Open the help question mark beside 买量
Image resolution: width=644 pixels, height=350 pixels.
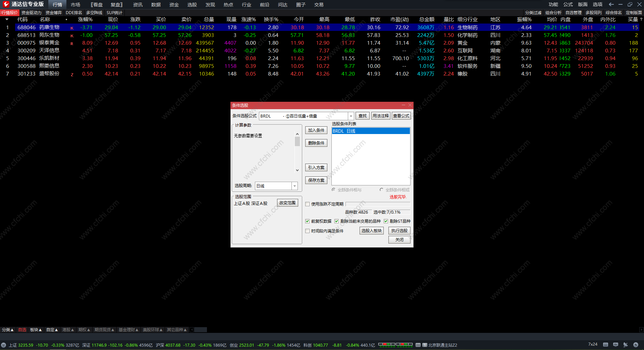(641, 19)
